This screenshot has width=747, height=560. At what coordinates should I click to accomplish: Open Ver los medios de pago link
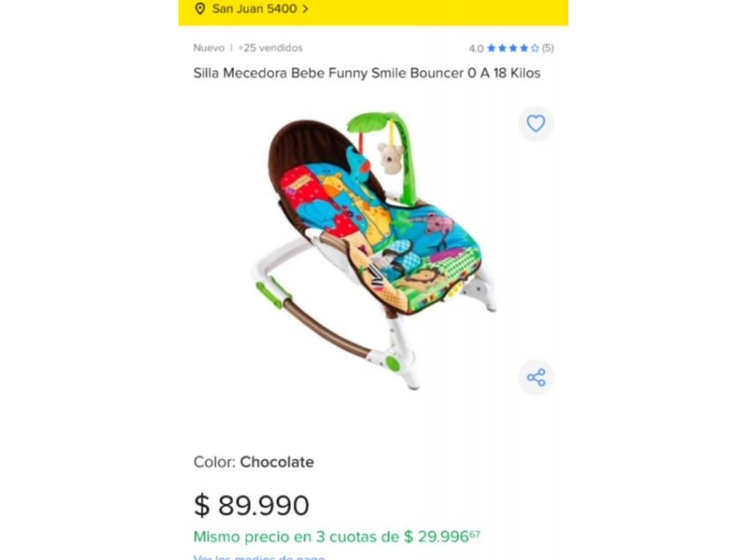259,557
